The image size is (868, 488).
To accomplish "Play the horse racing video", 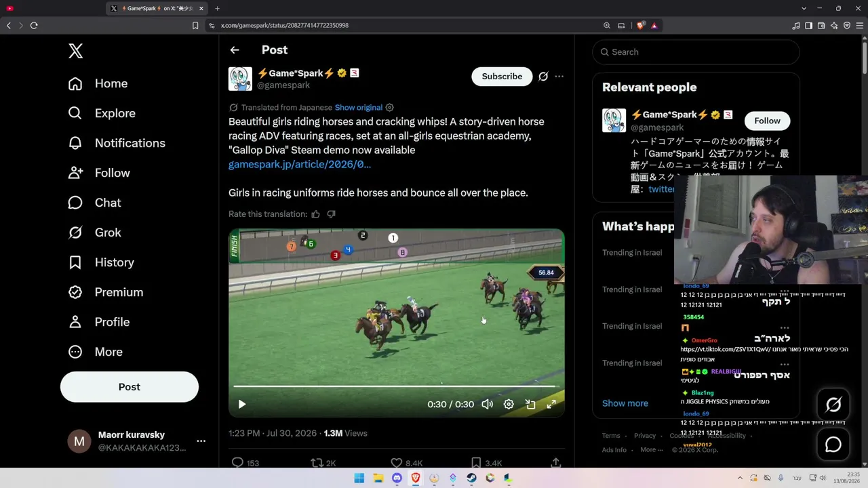I will click(x=242, y=404).
